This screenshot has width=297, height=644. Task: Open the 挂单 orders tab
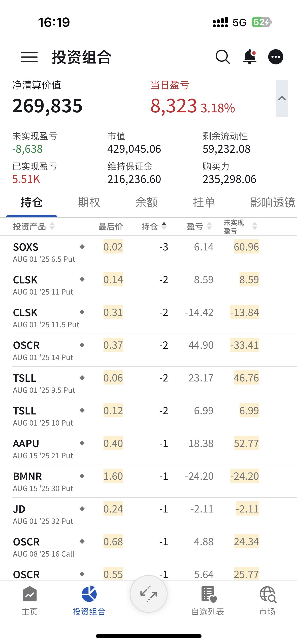[x=204, y=203]
